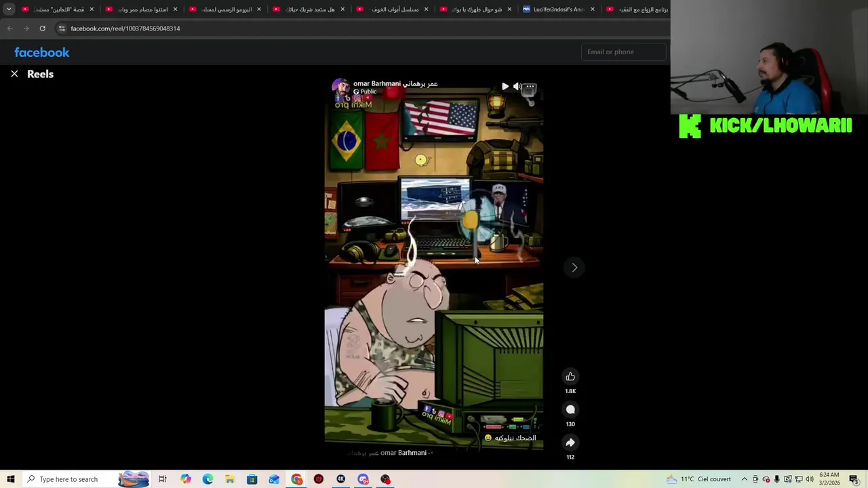Open the reel three-dot options menu

530,87
